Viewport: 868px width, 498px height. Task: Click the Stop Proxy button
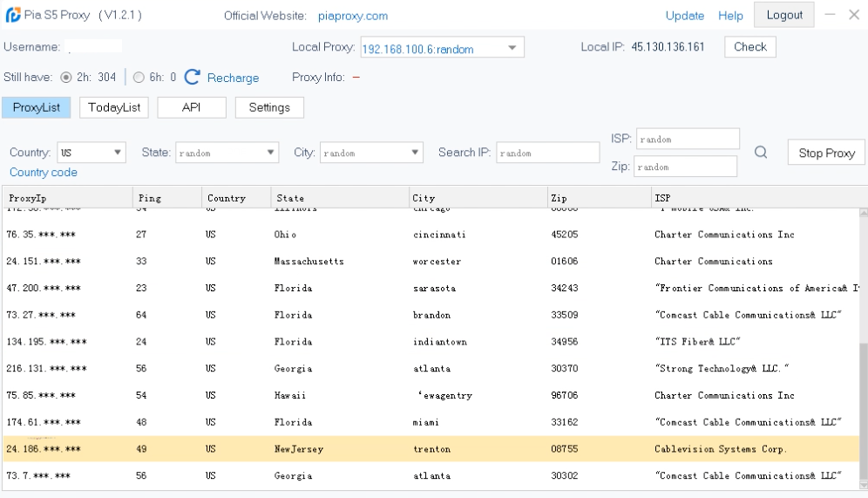(x=826, y=153)
